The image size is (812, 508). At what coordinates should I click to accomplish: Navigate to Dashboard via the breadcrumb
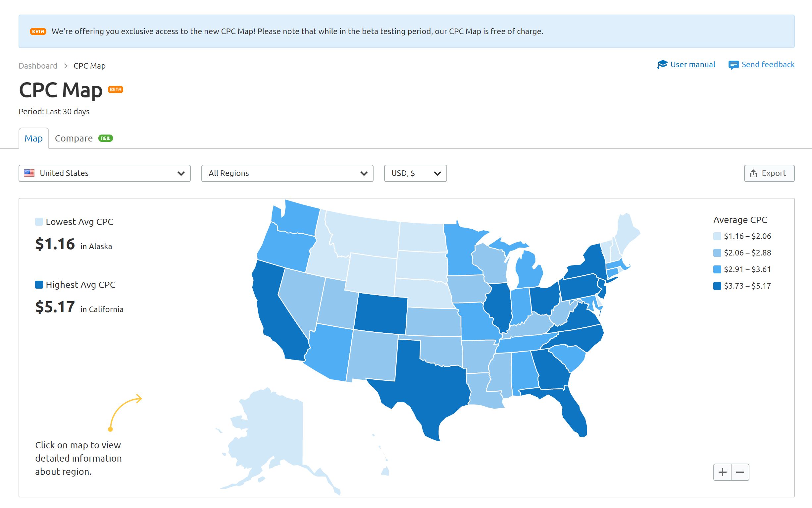click(x=38, y=66)
